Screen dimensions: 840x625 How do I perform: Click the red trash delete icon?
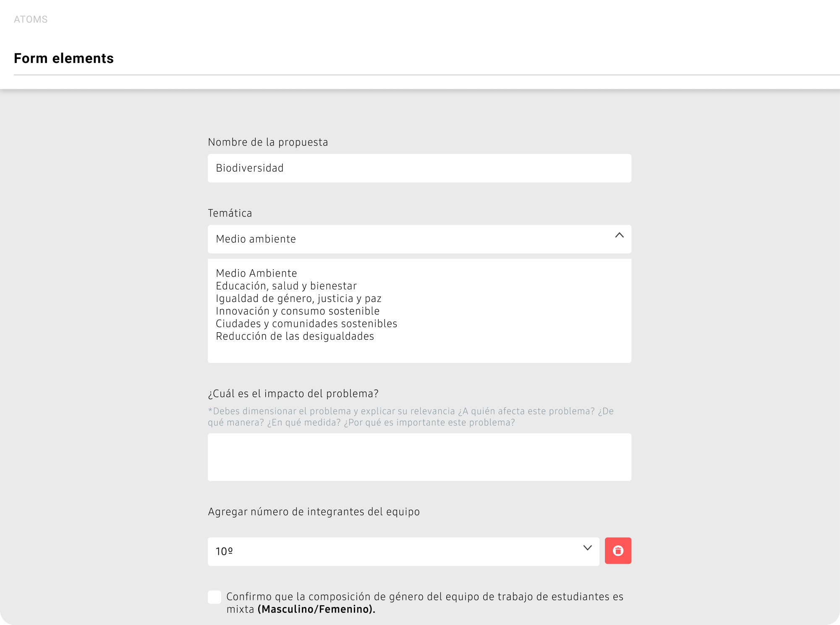[x=618, y=551]
